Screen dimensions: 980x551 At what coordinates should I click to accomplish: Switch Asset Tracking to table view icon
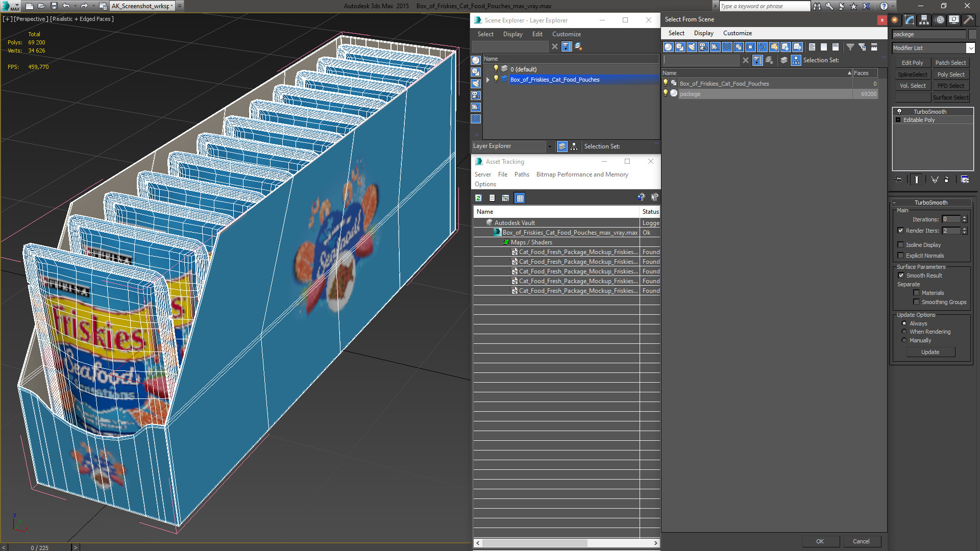520,198
